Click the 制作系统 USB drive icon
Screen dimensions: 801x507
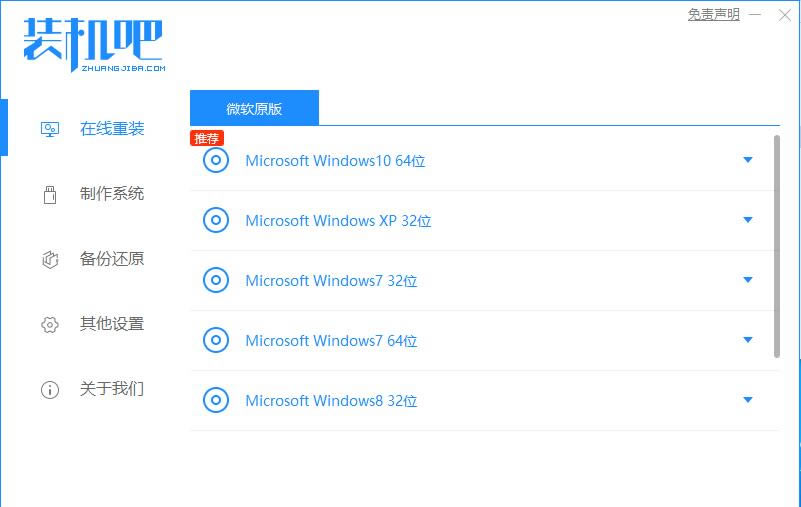click(x=50, y=194)
